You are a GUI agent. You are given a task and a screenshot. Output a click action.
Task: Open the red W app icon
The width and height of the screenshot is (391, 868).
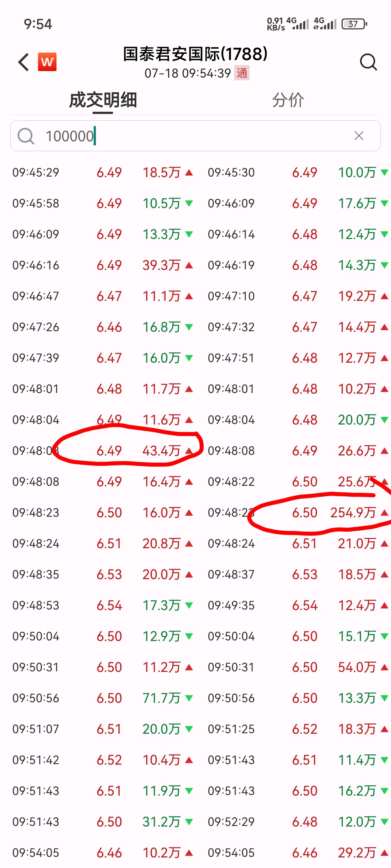point(47,62)
